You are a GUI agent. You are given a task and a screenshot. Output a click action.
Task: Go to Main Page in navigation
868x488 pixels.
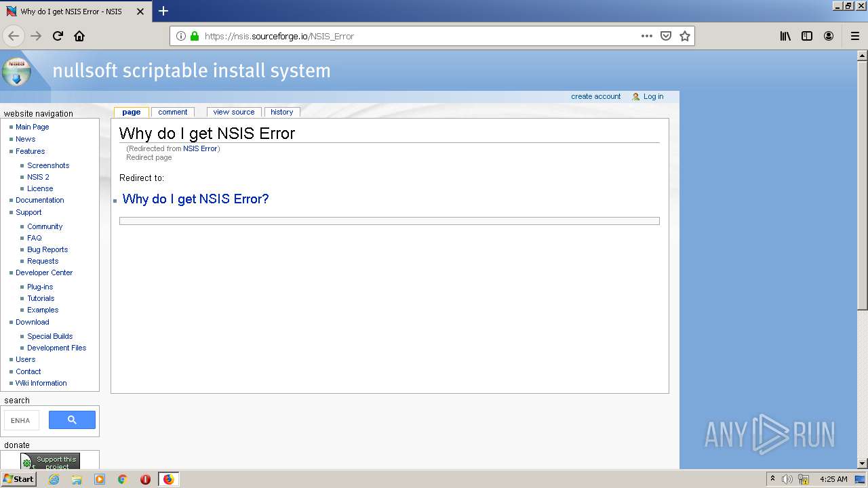[32, 127]
